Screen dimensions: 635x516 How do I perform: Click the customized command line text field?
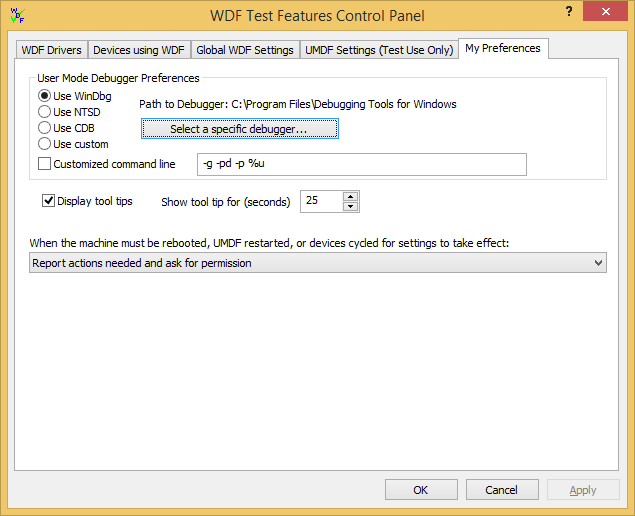tap(361, 164)
